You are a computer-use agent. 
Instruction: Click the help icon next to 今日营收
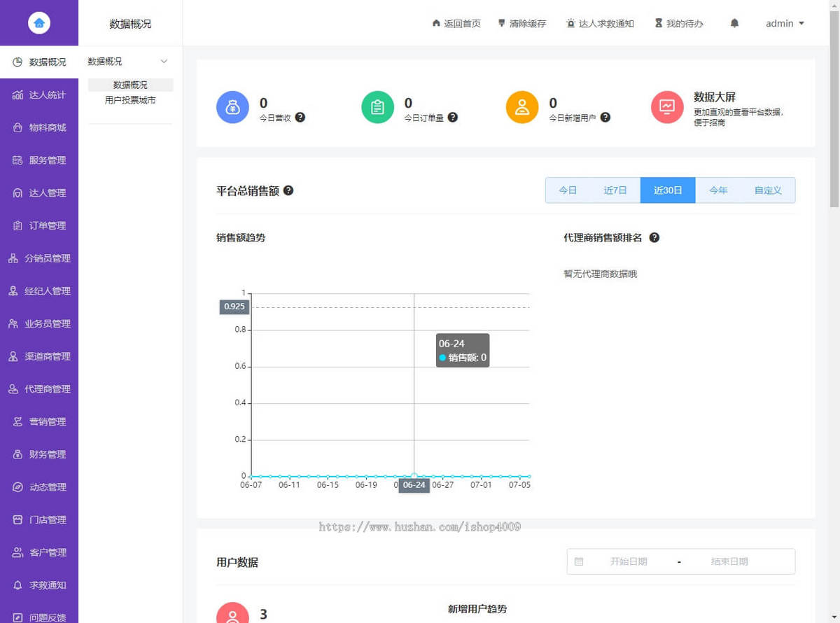[x=300, y=117]
